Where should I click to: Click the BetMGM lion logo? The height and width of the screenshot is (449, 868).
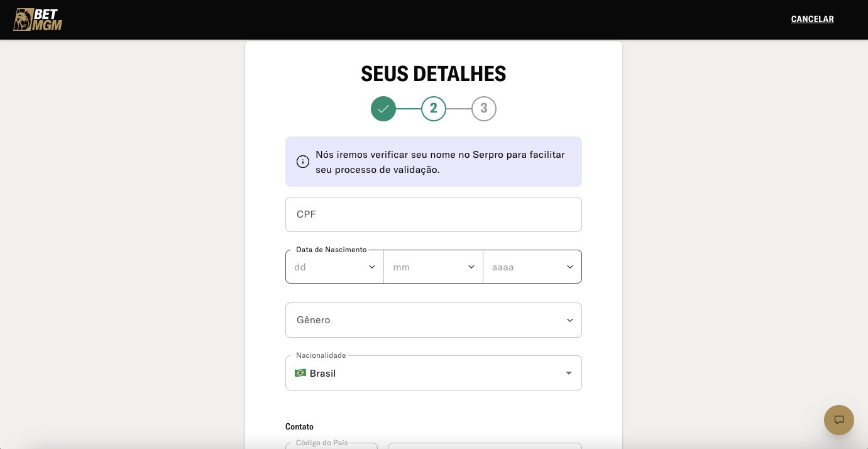(x=38, y=19)
